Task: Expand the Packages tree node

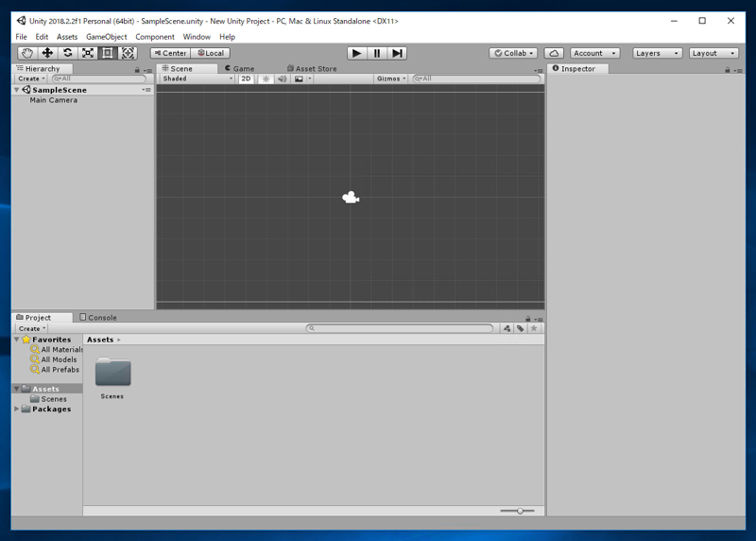Action: pyautogui.click(x=17, y=409)
